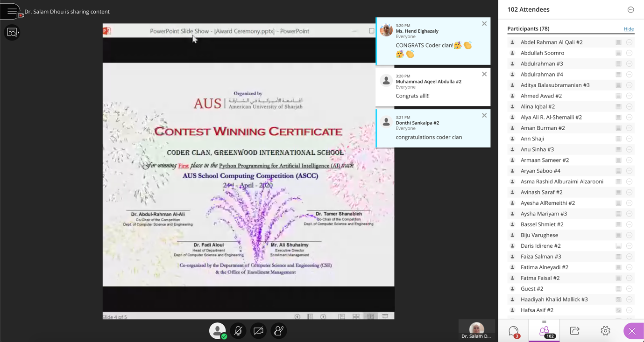Toggle the raise hand button
Viewport: 644px width, 342px height.
(x=279, y=331)
